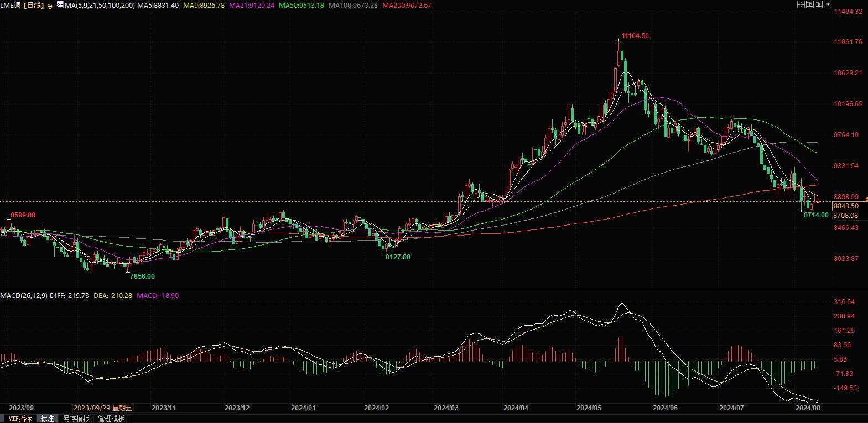
Task: Click the 2023/12 date on the time axis
Action: pos(237,408)
